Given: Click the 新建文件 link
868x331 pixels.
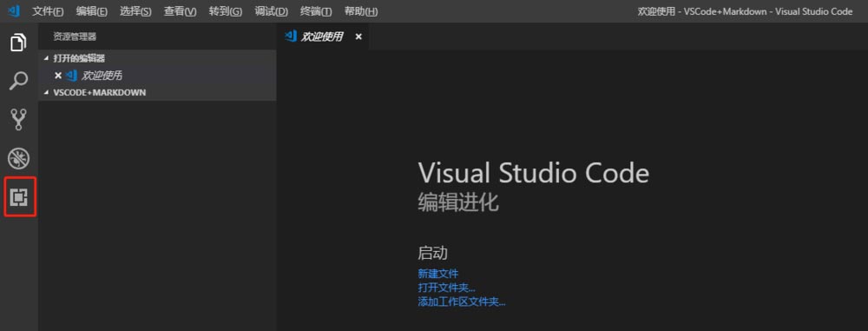Looking at the screenshot, I should [x=437, y=274].
